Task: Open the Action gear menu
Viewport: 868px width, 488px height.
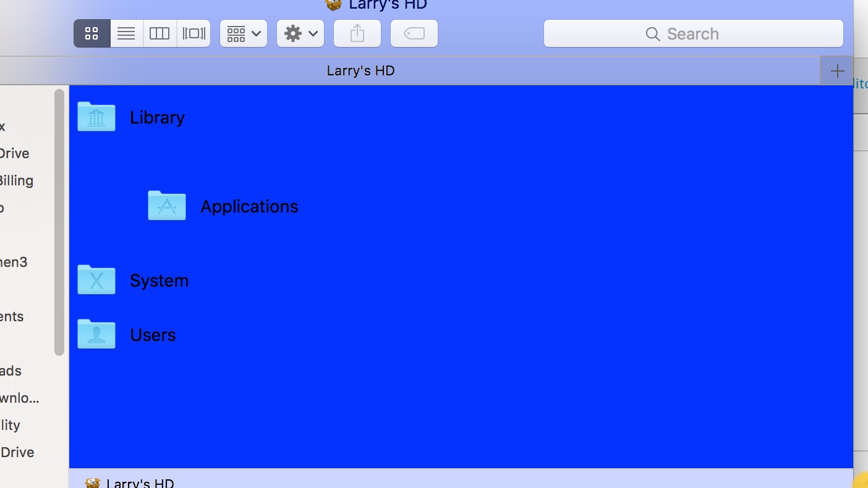Action: point(300,33)
